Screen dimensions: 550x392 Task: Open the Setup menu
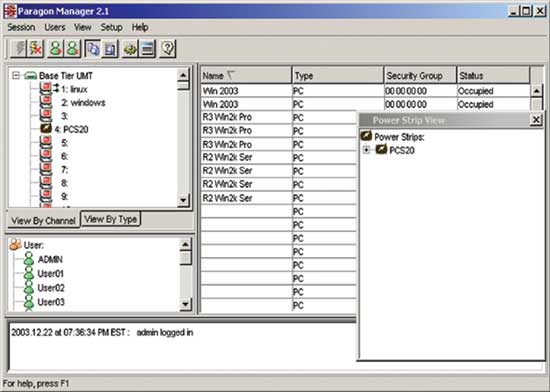[111, 27]
